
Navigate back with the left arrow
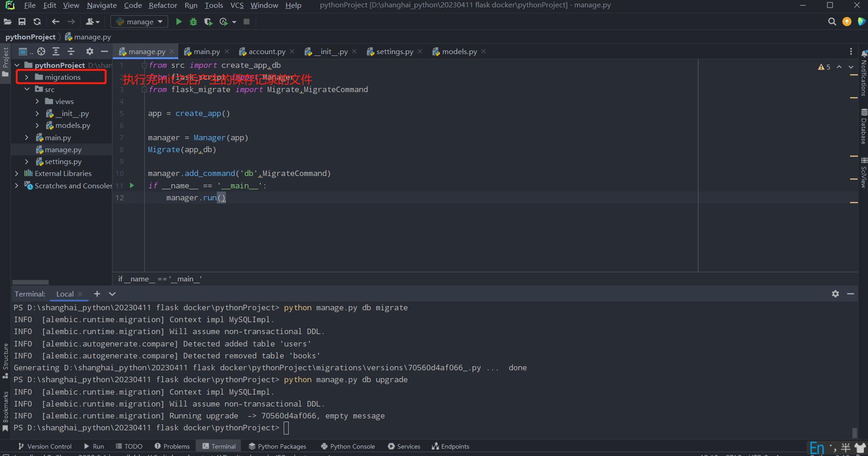[55, 22]
